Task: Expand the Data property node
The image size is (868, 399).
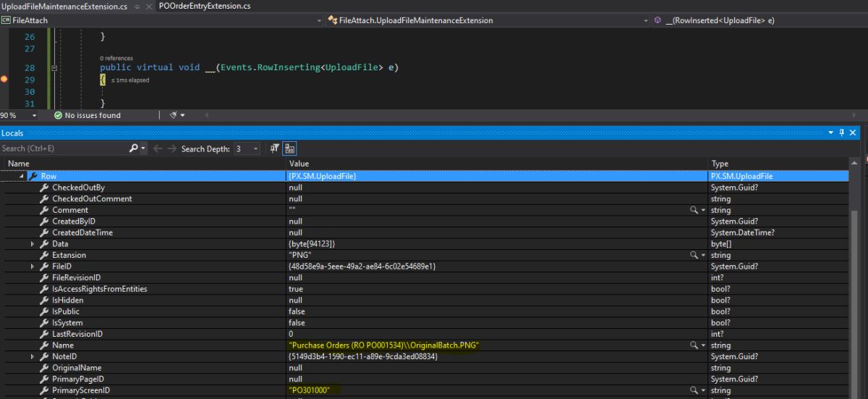Action: point(33,244)
